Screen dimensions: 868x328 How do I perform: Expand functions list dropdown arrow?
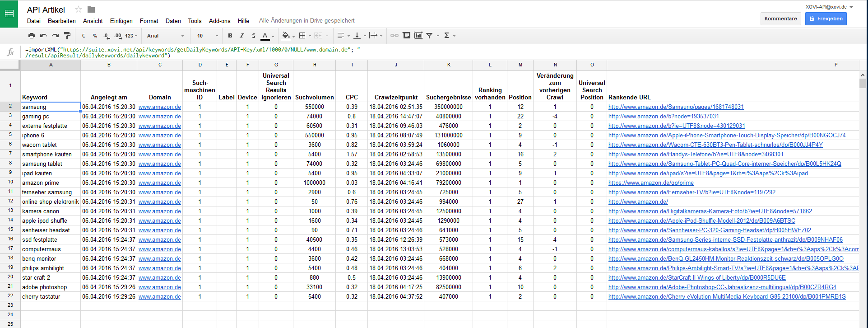pyautogui.click(x=454, y=36)
